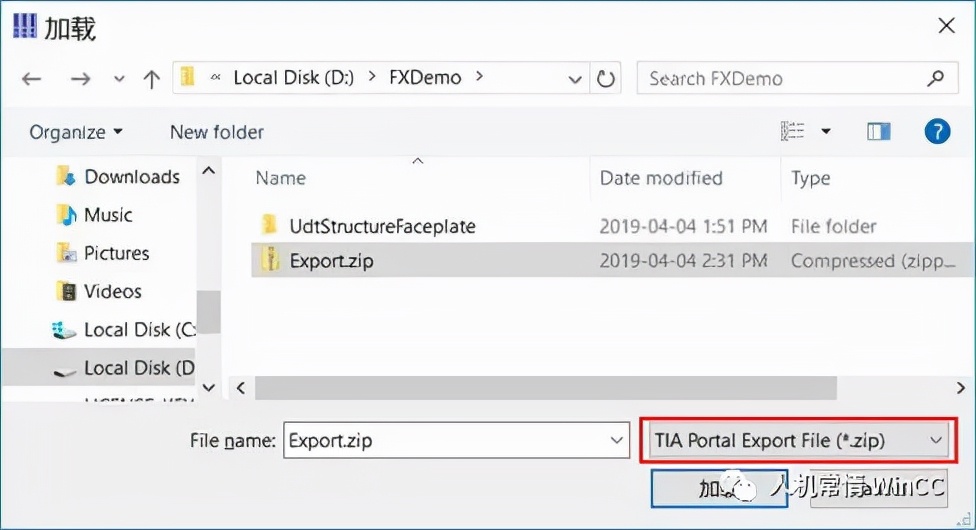Open the Organize menu

point(76,132)
